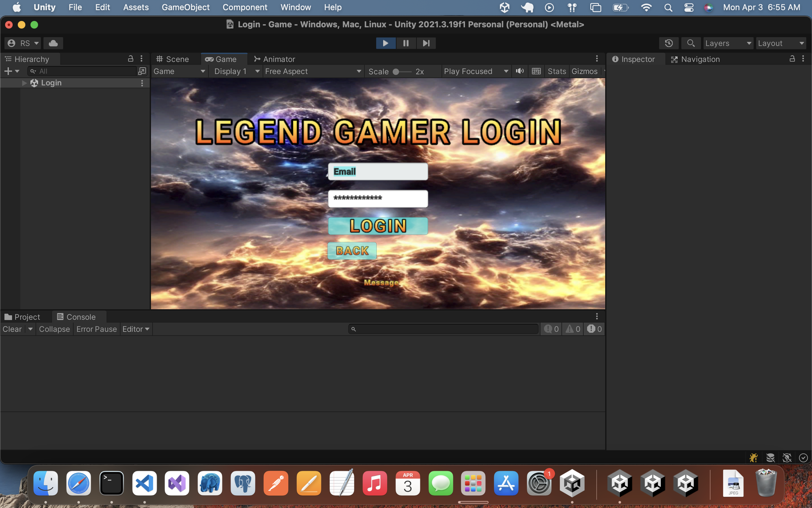Open the Play Focused dropdown
This screenshot has height=508, width=812.
tap(476, 71)
